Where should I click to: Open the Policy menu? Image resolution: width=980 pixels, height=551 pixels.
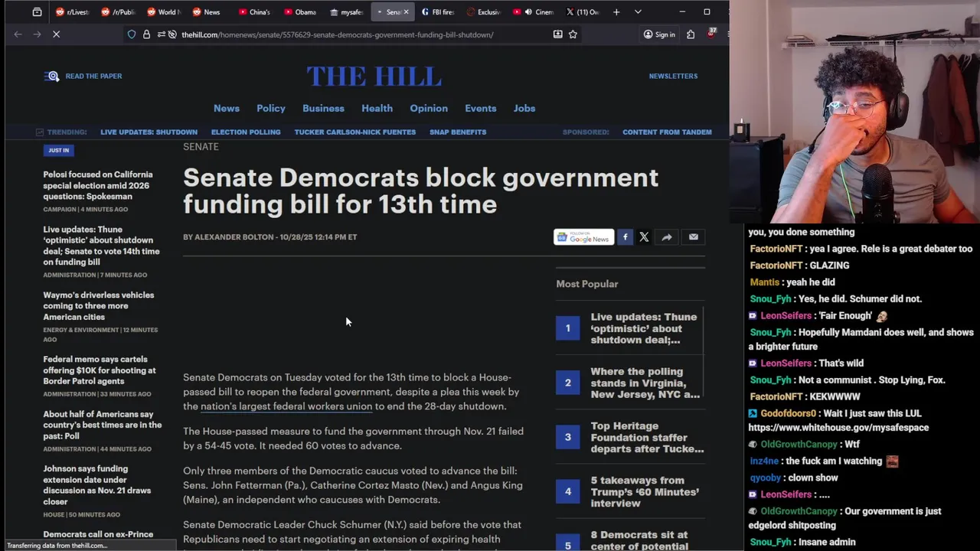pyautogui.click(x=271, y=109)
